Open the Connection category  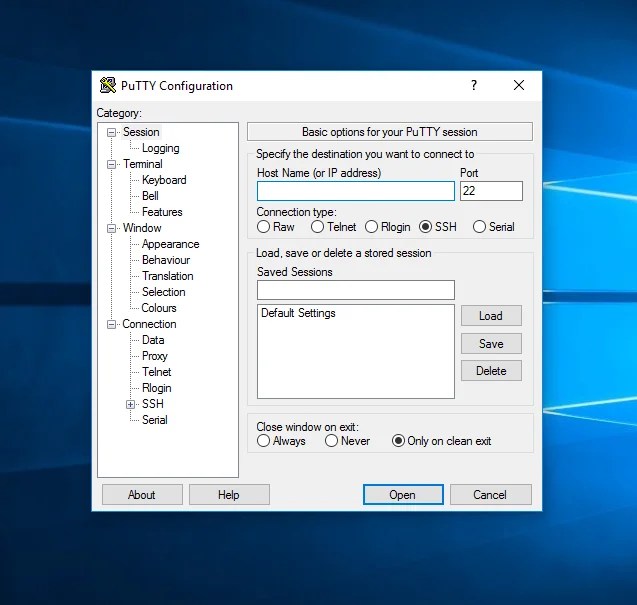click(x=149, y=324)
